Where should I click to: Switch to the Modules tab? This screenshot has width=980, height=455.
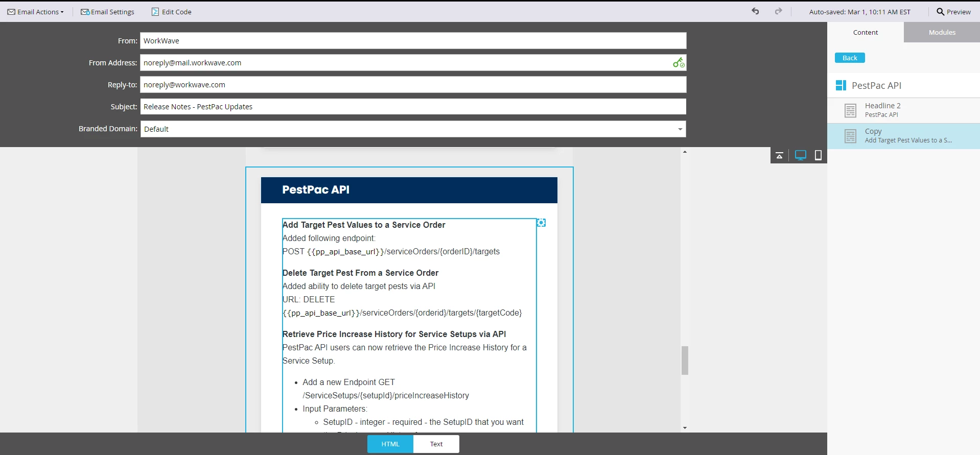[942, 32]
